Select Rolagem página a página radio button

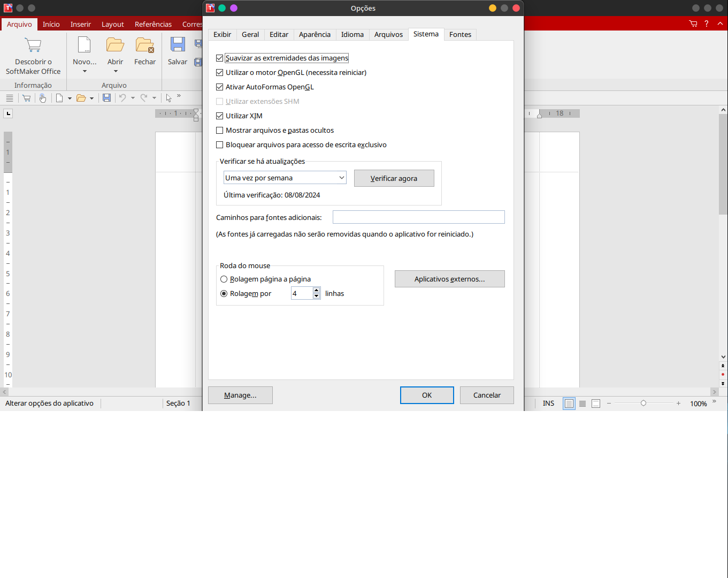pyautogui.click(x=224, y=279)
